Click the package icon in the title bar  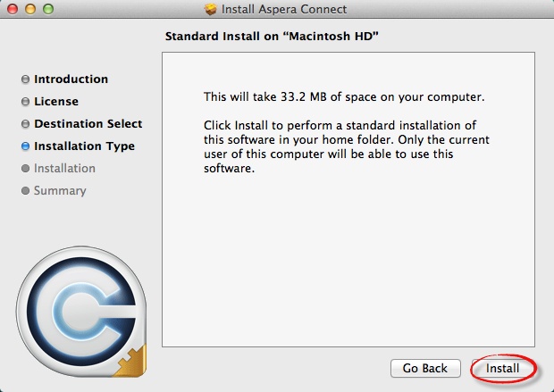[211, 10]
